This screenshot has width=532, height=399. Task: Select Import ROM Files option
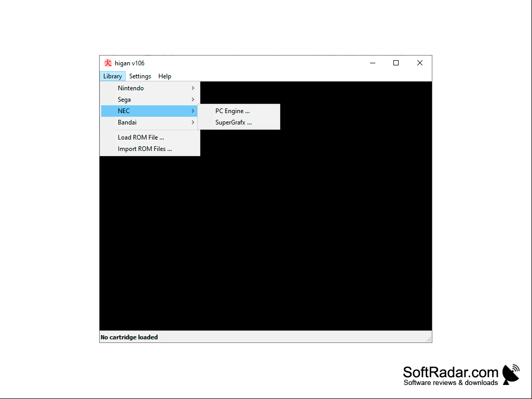tap(149, 149)
